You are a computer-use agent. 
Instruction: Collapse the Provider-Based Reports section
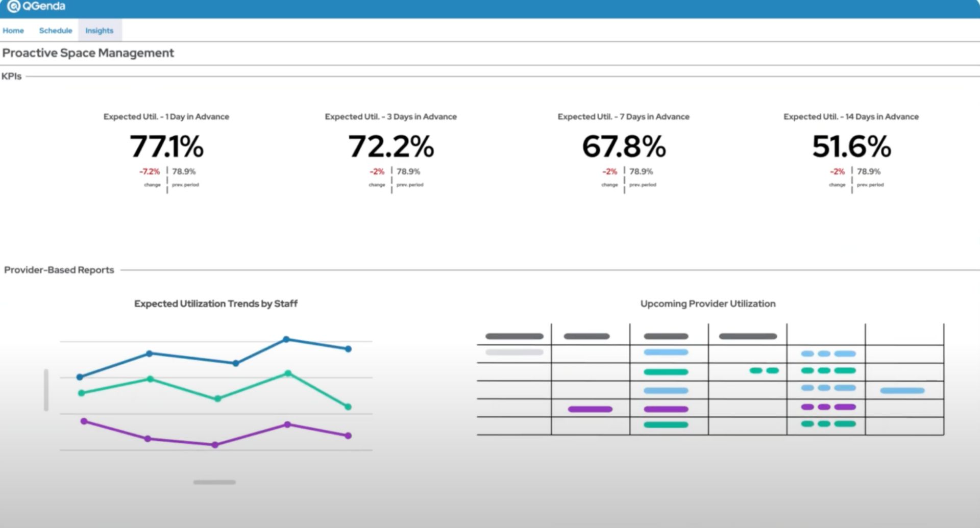(x=59, y=270)
